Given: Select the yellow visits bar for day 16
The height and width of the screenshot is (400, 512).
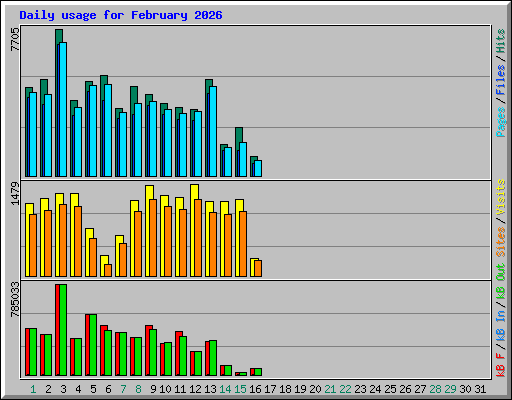Looking at the screenshot, I should (252, 267).
